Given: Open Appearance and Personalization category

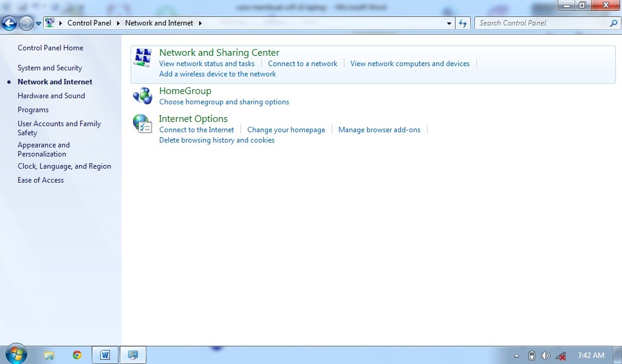Looking at the screenshot, I should point(44,149).
